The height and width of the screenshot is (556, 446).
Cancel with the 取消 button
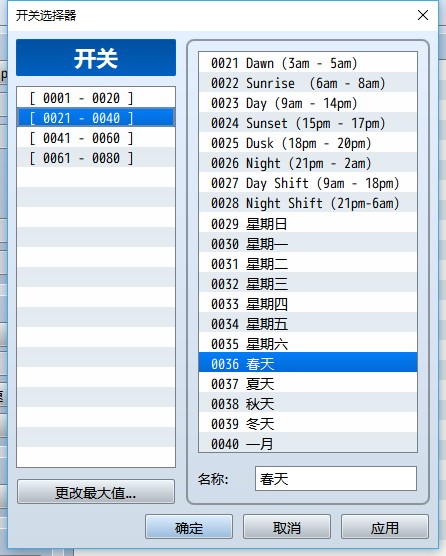[x=287, y=527]
